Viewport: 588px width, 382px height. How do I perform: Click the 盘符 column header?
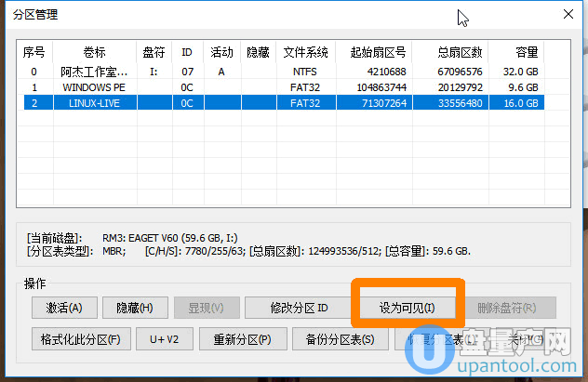tap(154, 53)
